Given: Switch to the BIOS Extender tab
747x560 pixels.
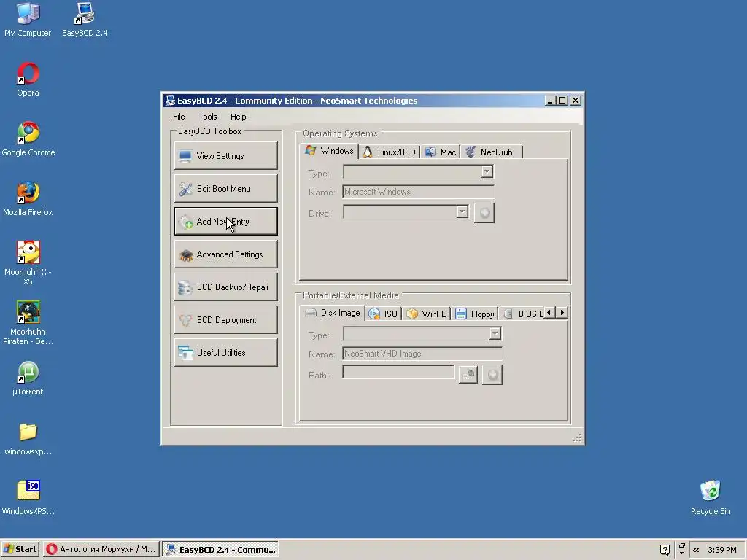Looking at the screenshot, I should point(522,314).
